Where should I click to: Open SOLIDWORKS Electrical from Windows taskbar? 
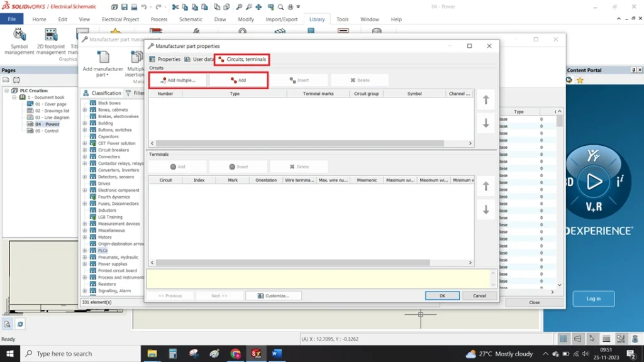pyautogui.click(x=256, y=353)
